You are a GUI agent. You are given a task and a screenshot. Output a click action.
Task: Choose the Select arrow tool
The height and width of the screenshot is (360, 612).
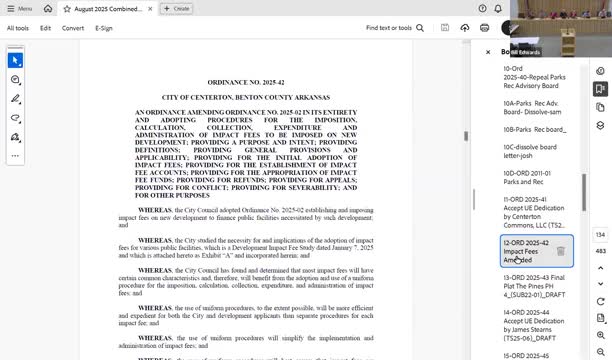15,61
